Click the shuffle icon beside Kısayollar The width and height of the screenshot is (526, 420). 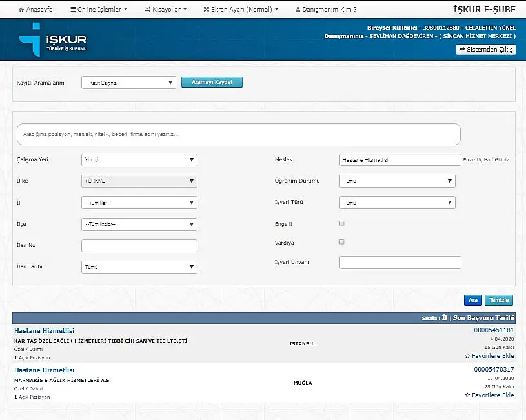pyautogui.click(x=147, y=10)
